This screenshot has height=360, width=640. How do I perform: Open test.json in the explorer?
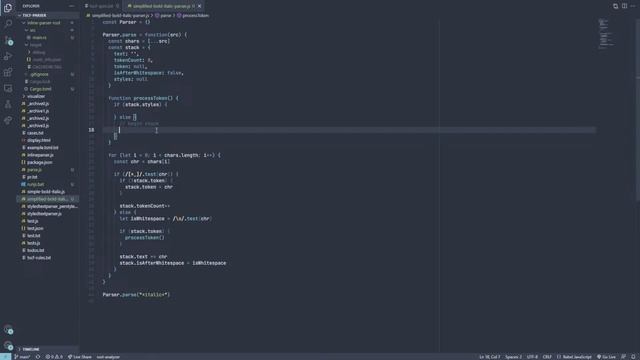(x=48, y=229)
